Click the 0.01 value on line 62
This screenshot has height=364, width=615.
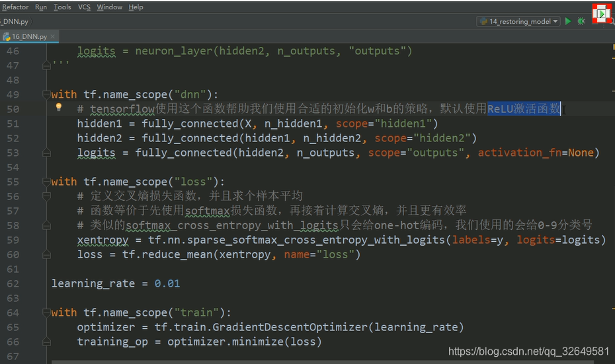click(x=167, y=283)
